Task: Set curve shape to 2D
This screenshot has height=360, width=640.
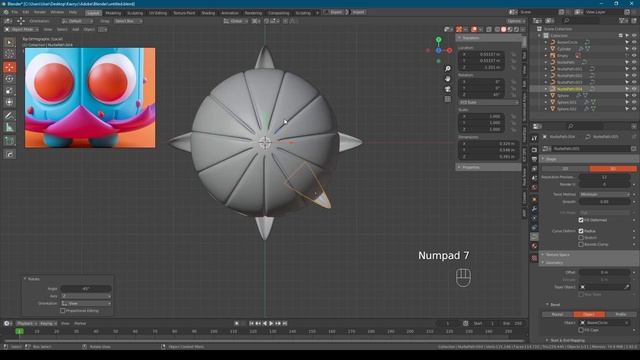Action: 565,169
